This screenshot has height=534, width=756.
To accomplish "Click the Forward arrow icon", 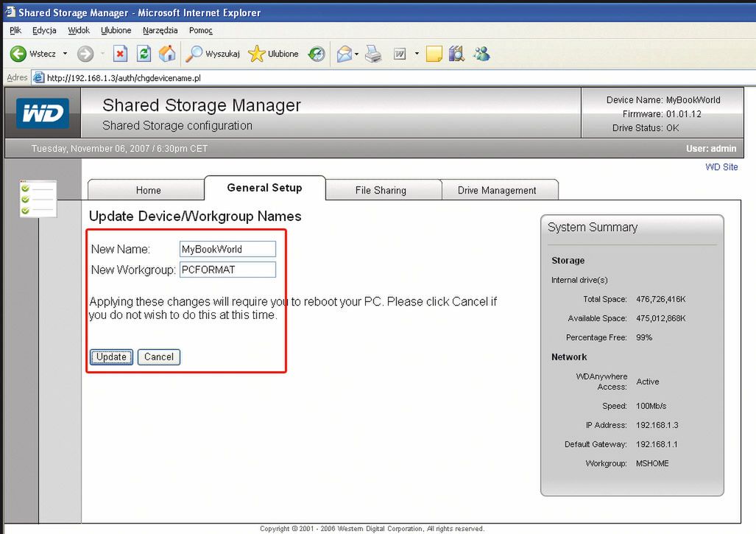I will [x=85, y=54].
